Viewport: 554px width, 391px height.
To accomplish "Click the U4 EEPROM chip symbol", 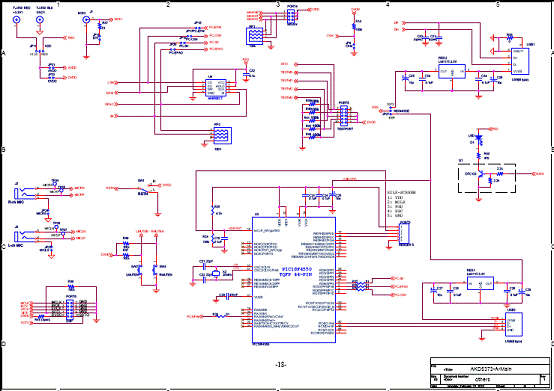I will click(216, 88).
